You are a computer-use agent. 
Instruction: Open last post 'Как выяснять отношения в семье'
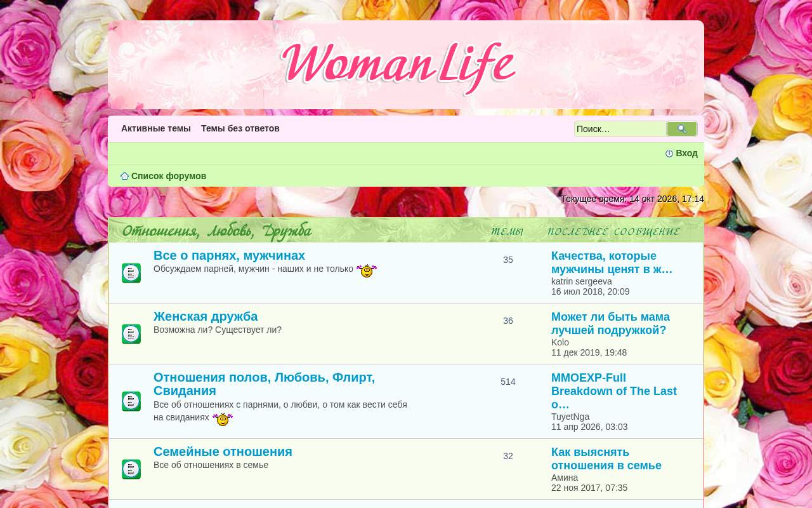pyautogui.click(x=606, y=459)
